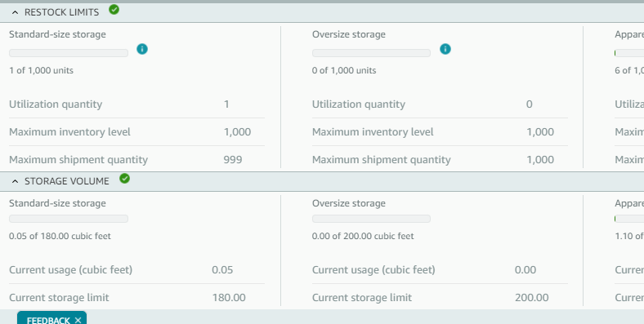This screenshot has height=324, width=644.
Task: Click Standard-size storage restock units progress bar
Action: (69, 53)
